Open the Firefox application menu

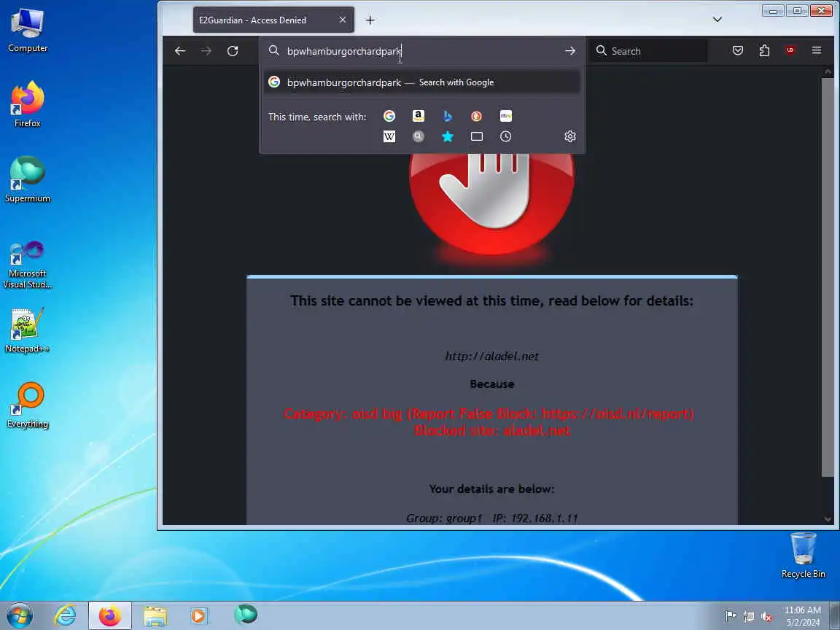click(817, 51)
